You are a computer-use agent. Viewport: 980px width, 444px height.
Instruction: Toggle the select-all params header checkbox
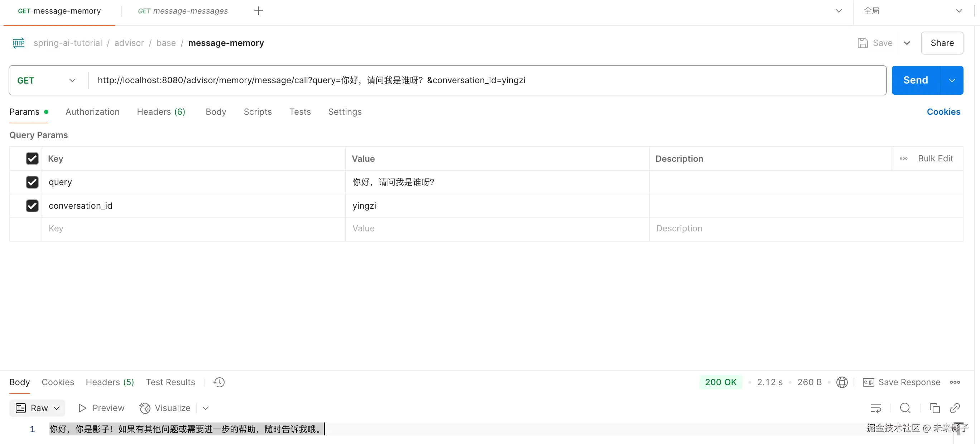click(32, 159)
